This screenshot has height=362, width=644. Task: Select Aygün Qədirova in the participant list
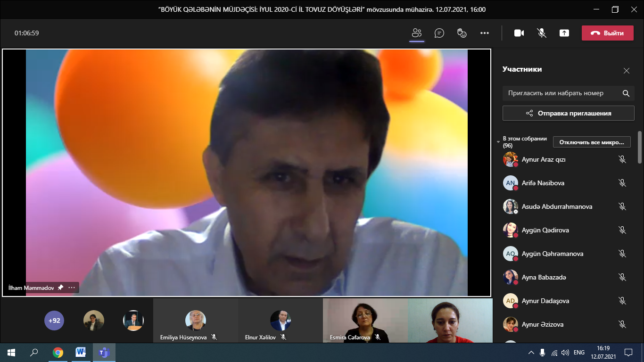pyautogui.click(x=545, y=230)
